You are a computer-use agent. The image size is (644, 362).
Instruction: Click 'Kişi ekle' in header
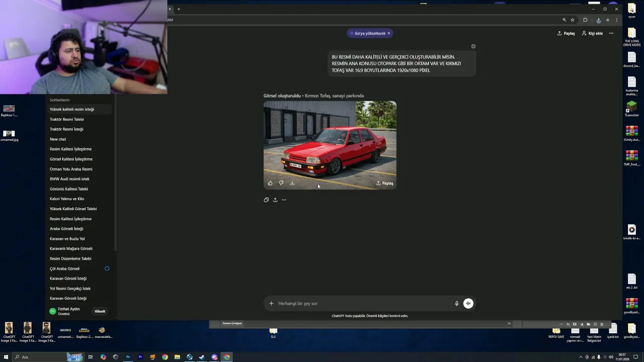tap(592, 33)
